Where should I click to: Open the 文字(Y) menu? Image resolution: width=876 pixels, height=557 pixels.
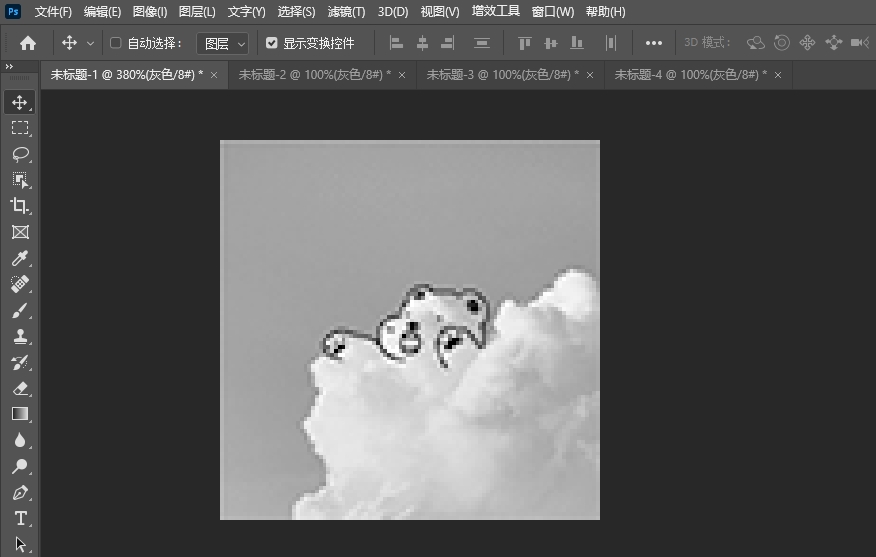246,12
